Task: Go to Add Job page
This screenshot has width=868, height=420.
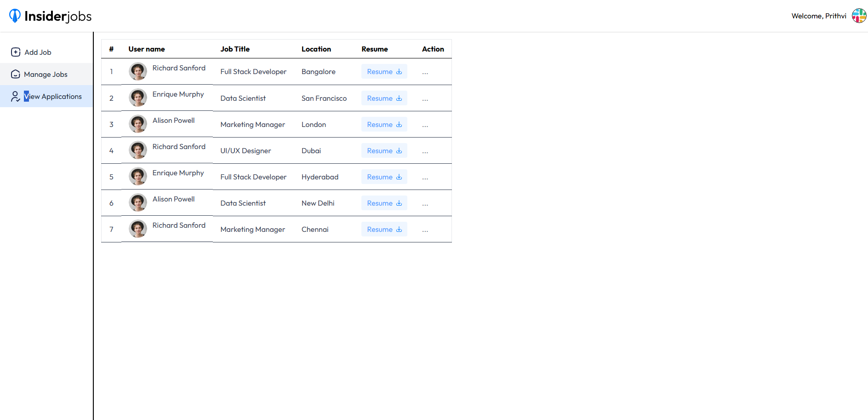Action: click(38, 52)
